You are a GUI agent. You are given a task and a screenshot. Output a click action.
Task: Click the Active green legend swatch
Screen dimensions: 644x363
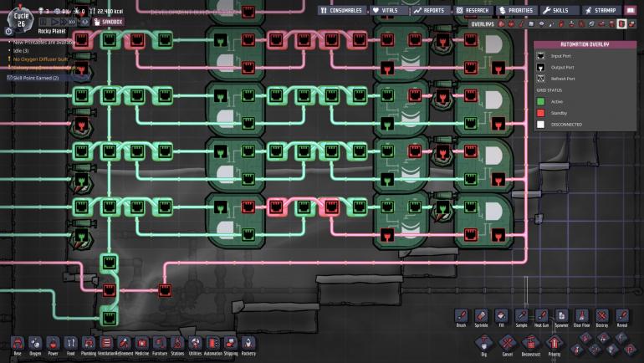(541, 101)
